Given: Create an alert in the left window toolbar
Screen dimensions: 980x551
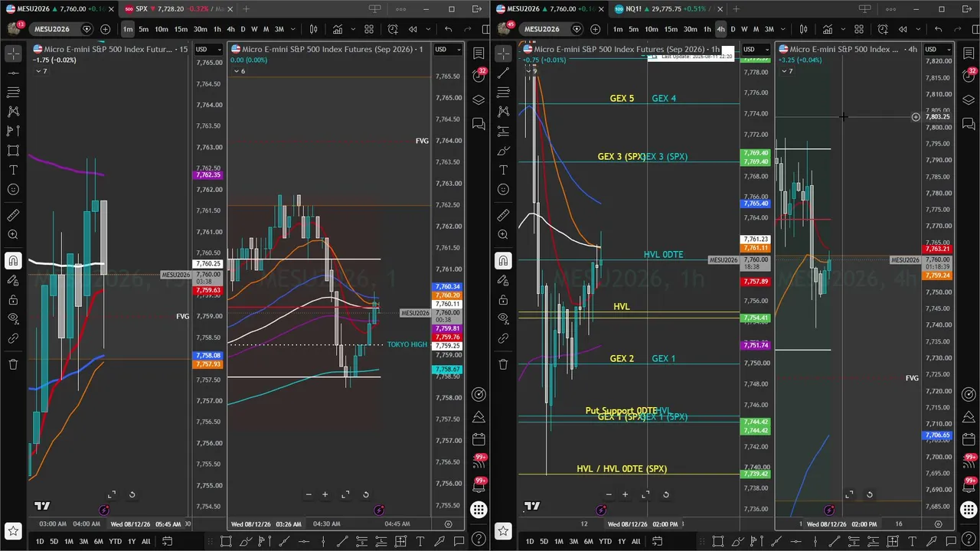Looking at the screenshot, I should 393,29.
